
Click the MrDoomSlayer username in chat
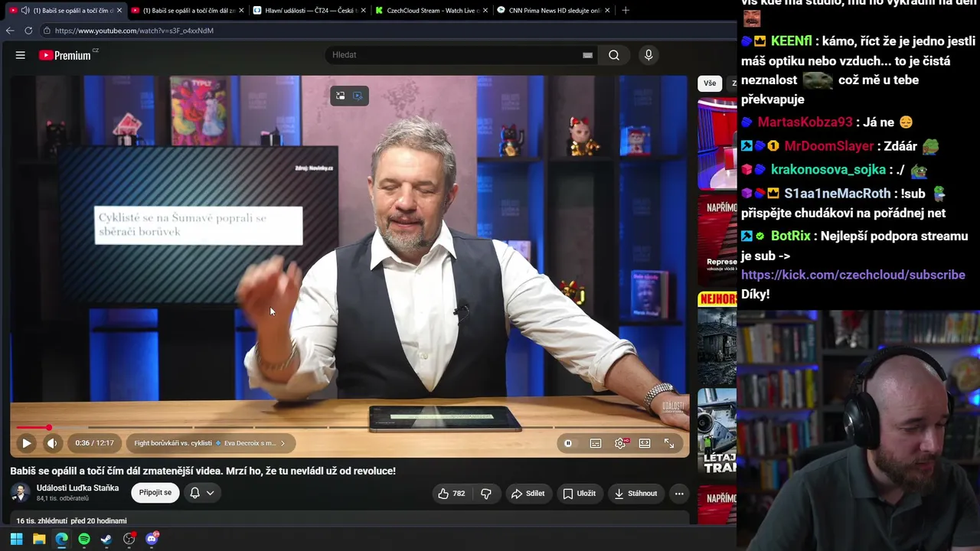point(828,146)
